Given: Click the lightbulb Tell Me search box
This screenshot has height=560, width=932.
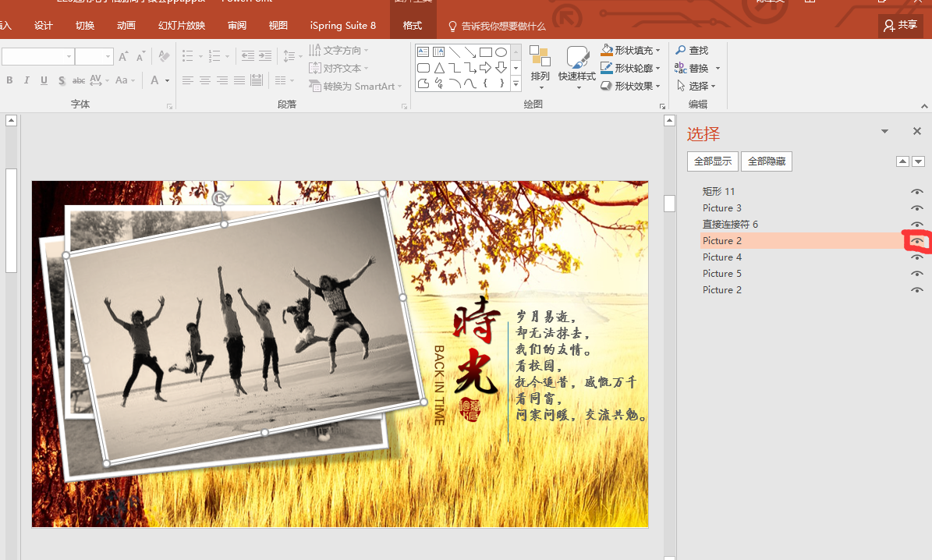Looking at the screenshot, I should click(x=497, y=27).
